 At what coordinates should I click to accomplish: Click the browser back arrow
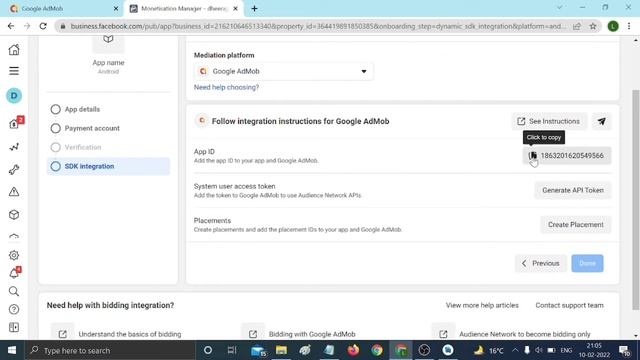pyautogui.click(x=11, y=26)
